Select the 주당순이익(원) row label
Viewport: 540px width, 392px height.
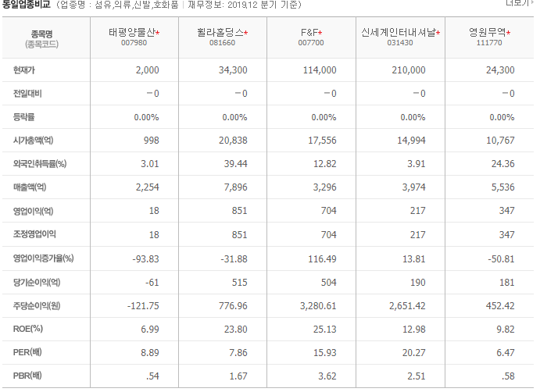pyautogui.click(x=37, y=305)
